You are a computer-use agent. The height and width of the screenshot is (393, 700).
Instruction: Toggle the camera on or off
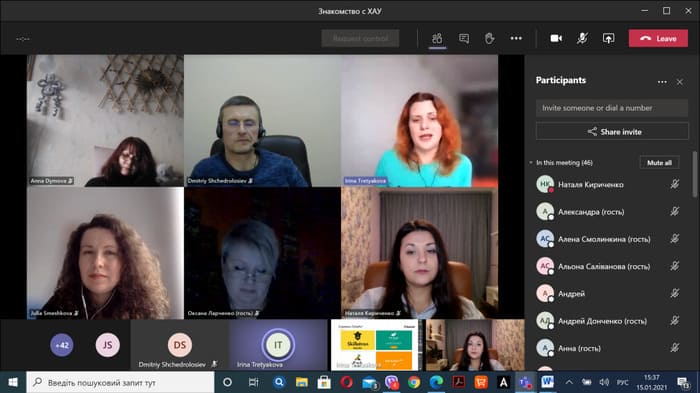pyautogui.click(x=556, y=39)
